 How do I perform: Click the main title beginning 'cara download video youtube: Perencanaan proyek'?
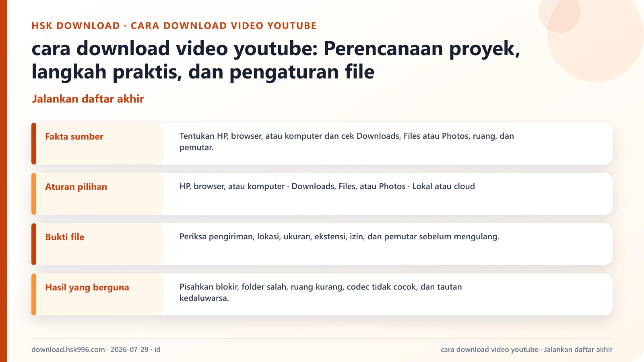[276, 60]
